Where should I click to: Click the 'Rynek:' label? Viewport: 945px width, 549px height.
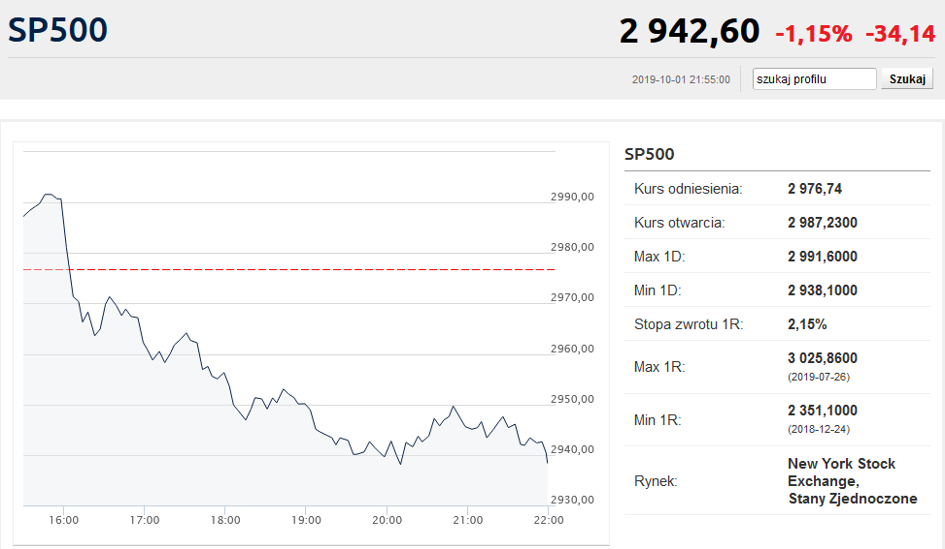pos(656,481)
